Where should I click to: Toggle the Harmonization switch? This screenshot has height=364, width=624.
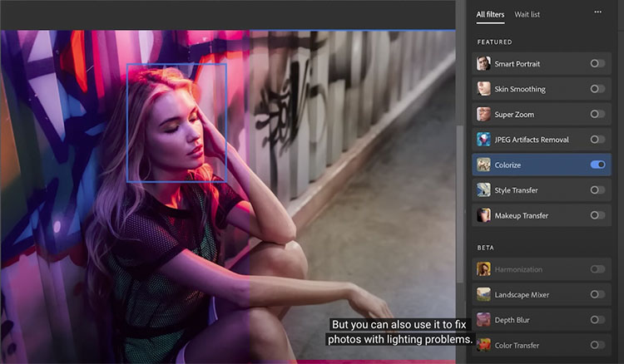point(597,269)
